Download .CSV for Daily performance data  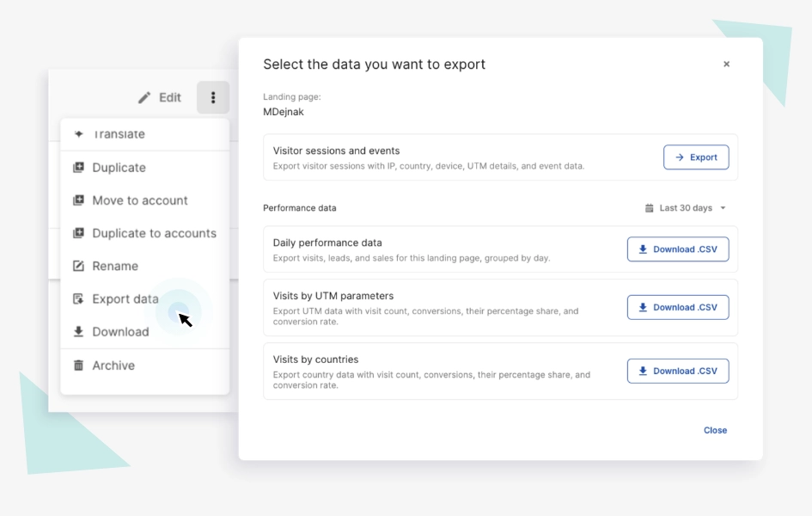point(678,249)
